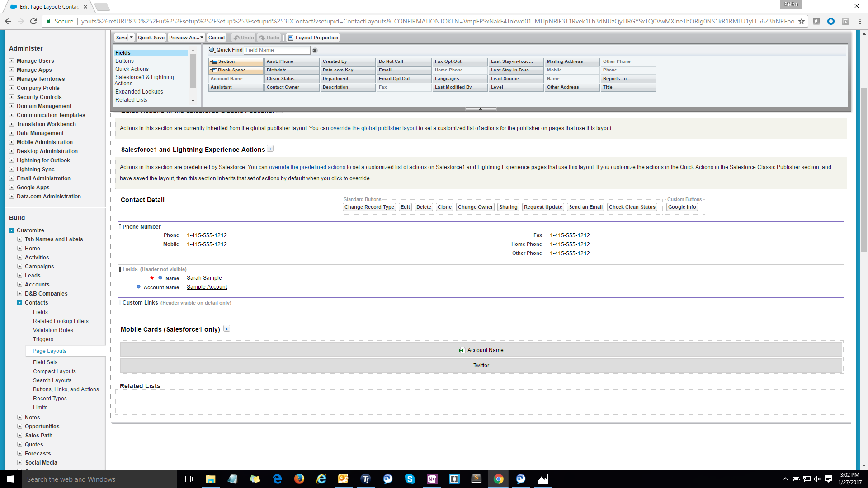Collapse the Contacts tree node
Screen dimensions: 868x488
click(x=19, y=303)
